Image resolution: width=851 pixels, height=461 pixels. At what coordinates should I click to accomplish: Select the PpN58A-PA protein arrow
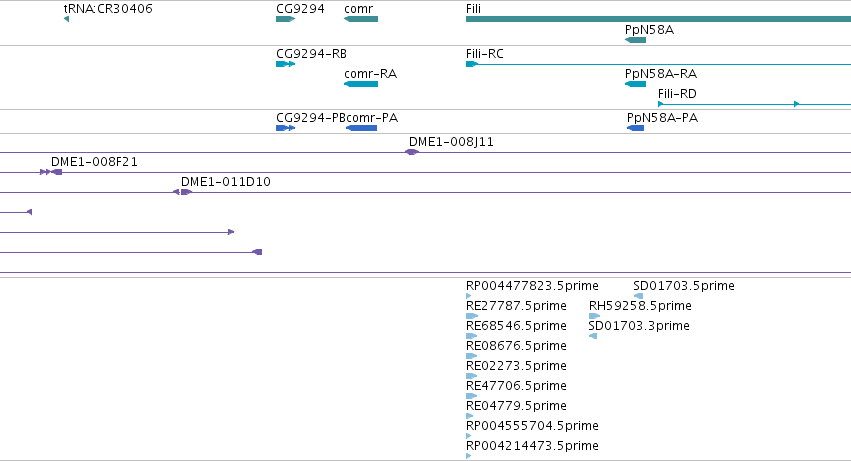[636, 128]
